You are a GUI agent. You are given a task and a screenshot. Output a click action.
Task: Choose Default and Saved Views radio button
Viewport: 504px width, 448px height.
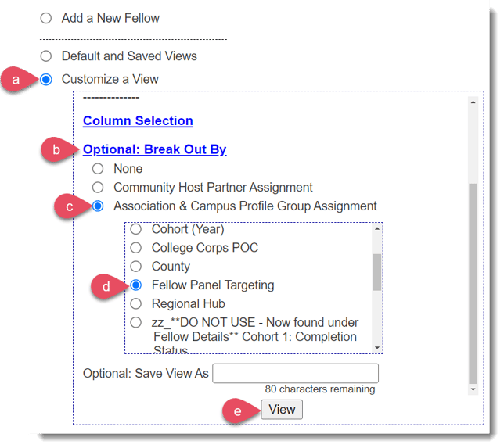[46, 56]
